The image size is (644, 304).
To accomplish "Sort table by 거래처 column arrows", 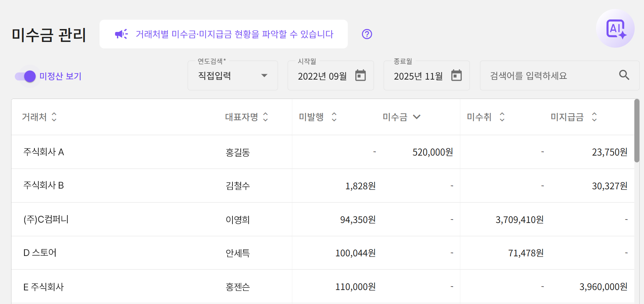I will [54, 117].
